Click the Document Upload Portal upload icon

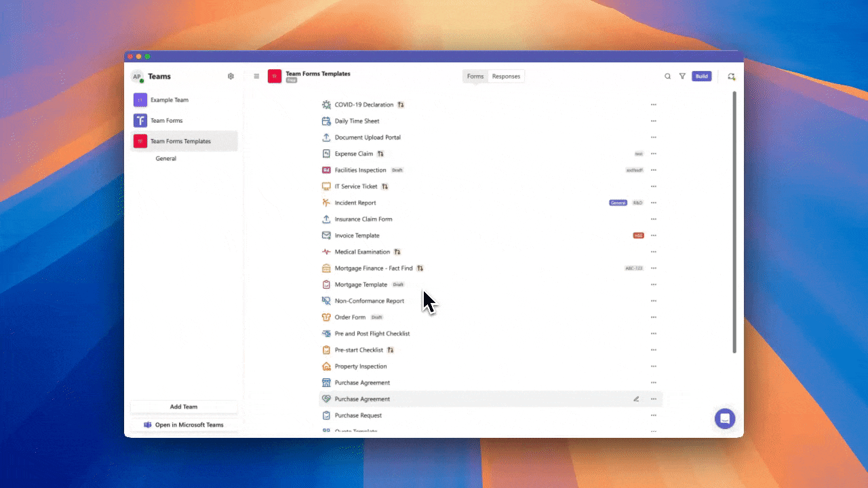coord(326,138)
